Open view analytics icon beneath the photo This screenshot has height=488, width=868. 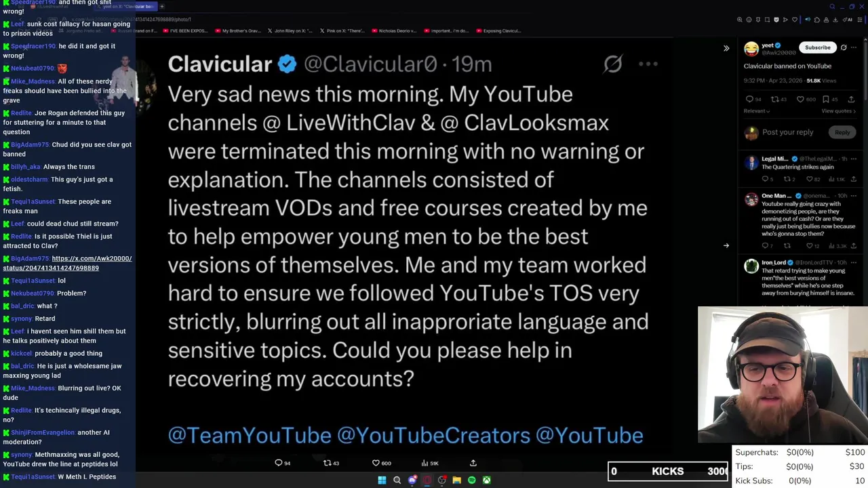425,463
